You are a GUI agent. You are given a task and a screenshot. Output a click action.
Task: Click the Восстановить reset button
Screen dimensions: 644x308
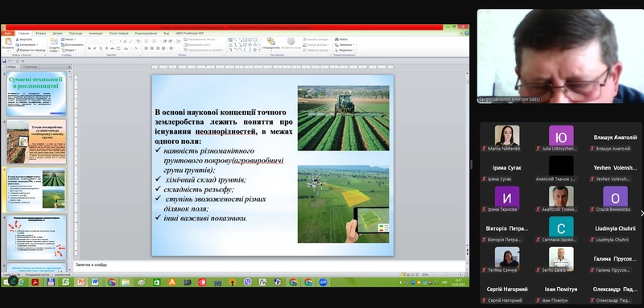[72, 45]
